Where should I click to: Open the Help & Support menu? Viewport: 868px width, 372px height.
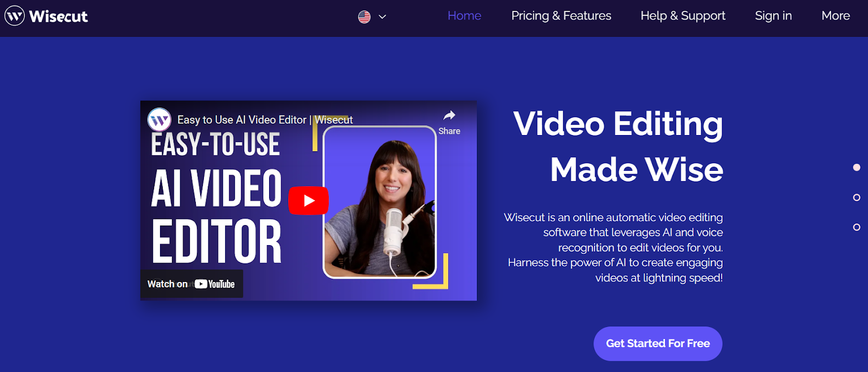[x=682, y=16]
